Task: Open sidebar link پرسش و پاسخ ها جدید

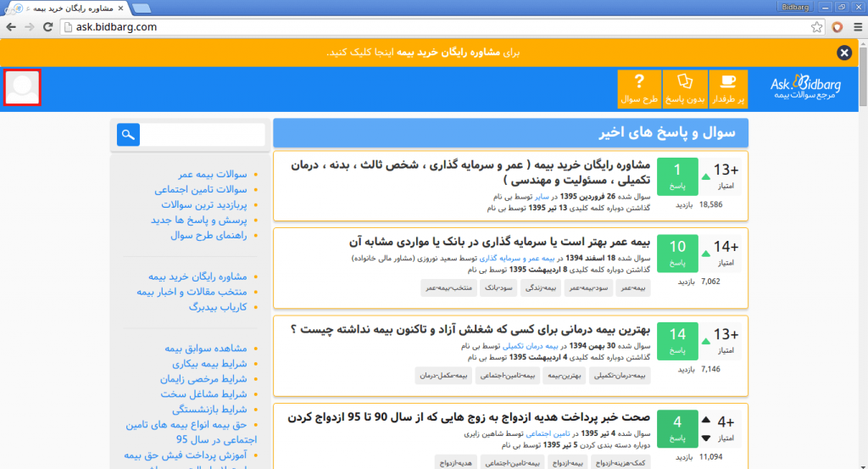Action: (199, 221)
